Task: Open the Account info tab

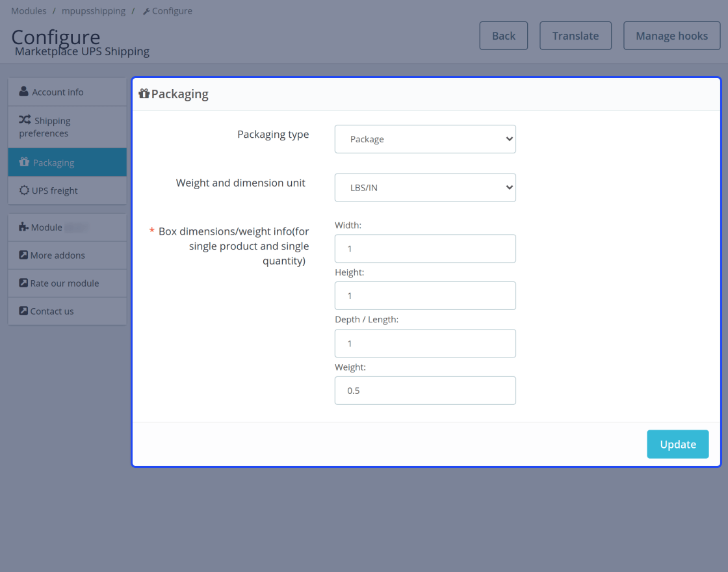Action: (68, 92)
